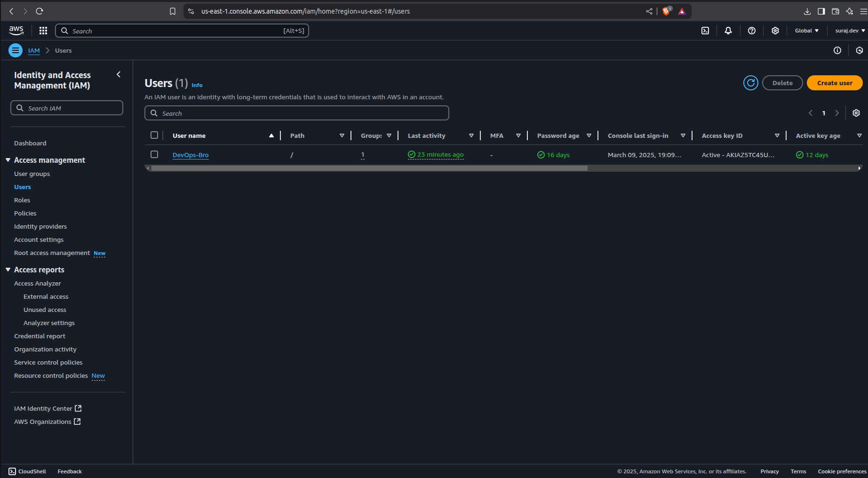Collapse the Access reports section
This screenshot has width=868, height=478.
tap(8, 270)
